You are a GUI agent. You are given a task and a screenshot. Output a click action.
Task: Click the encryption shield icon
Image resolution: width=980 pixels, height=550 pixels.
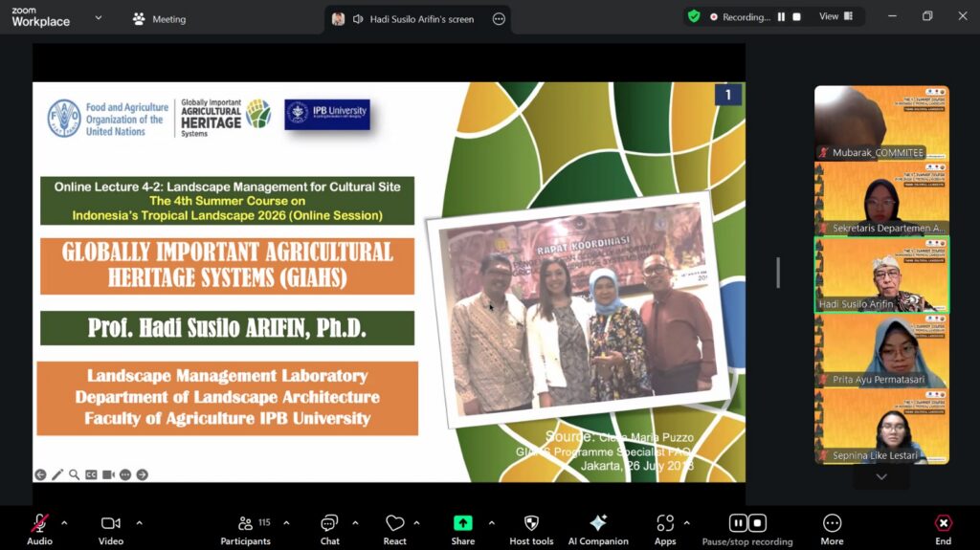coord(694,16)
